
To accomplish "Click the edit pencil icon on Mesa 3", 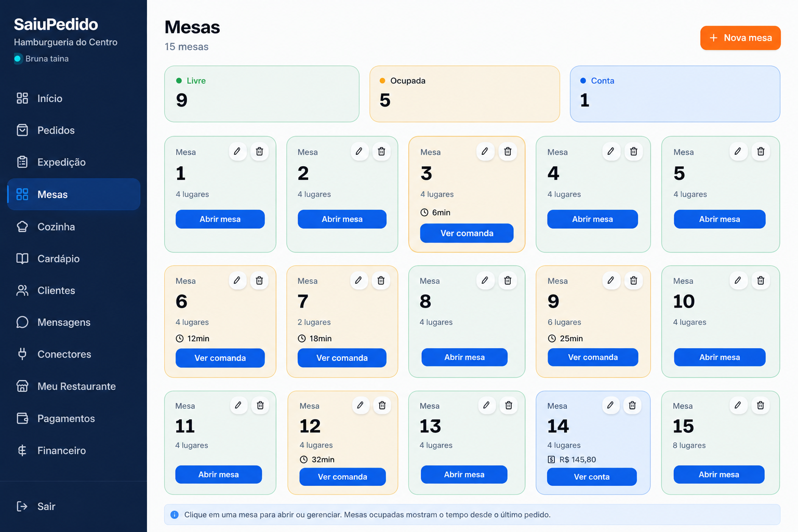I will click(485, 151).
